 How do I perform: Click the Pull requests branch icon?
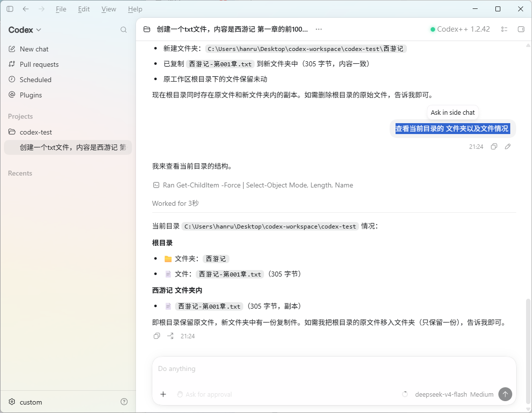click(12, 64)
